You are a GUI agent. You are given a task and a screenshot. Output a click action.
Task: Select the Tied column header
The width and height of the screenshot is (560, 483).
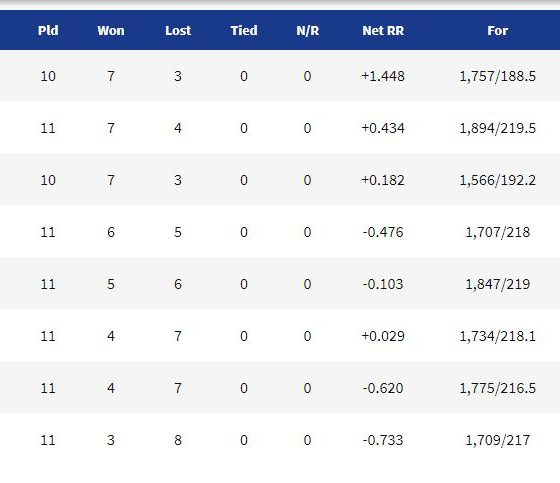point(244,31)
